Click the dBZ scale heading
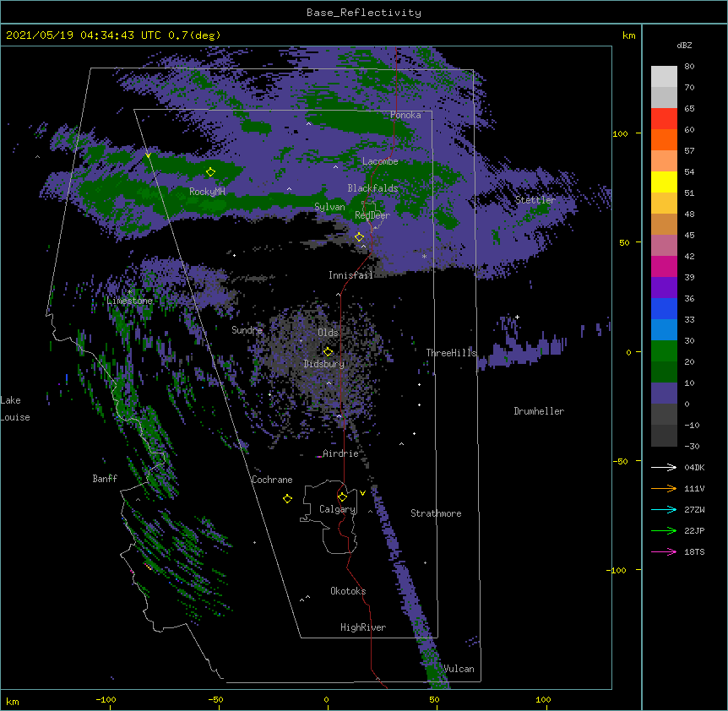728x711 pixels. point(684,45)
